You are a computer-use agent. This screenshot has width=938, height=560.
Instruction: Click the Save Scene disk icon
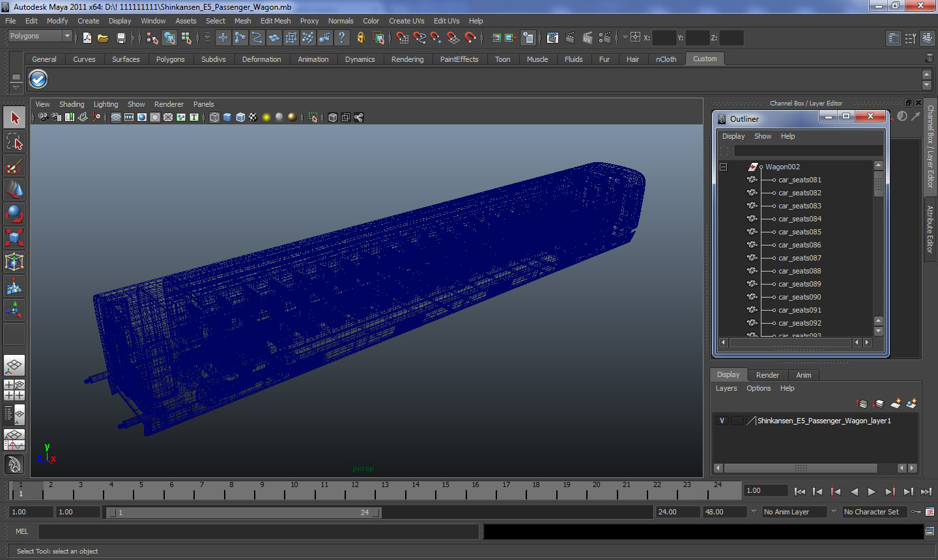pyautogui.click(x=121, y=38)
